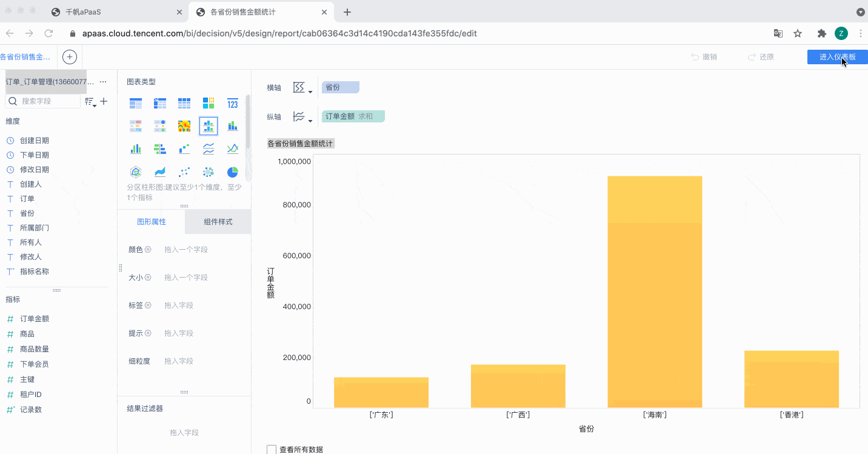Select the cross table chart type
This screenshot has width=868, height=454.
[160, 104]
